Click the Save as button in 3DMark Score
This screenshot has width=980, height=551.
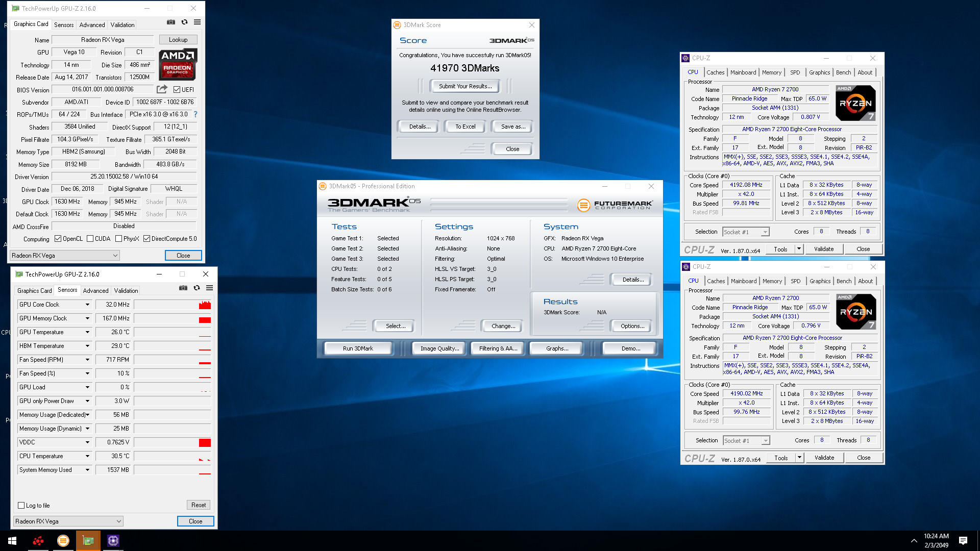pyautogui.click(x=513, y=127)
